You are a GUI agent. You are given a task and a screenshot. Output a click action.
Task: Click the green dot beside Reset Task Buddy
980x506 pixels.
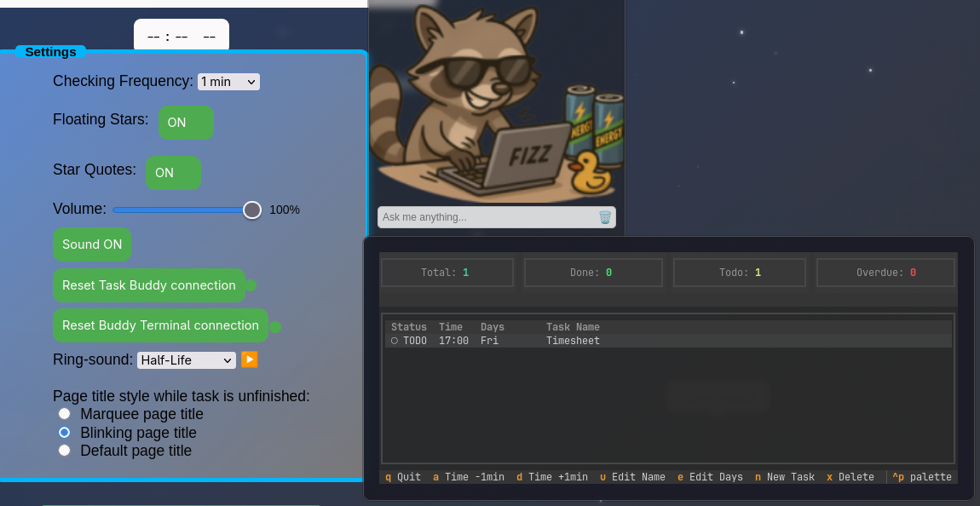(251, 285)
